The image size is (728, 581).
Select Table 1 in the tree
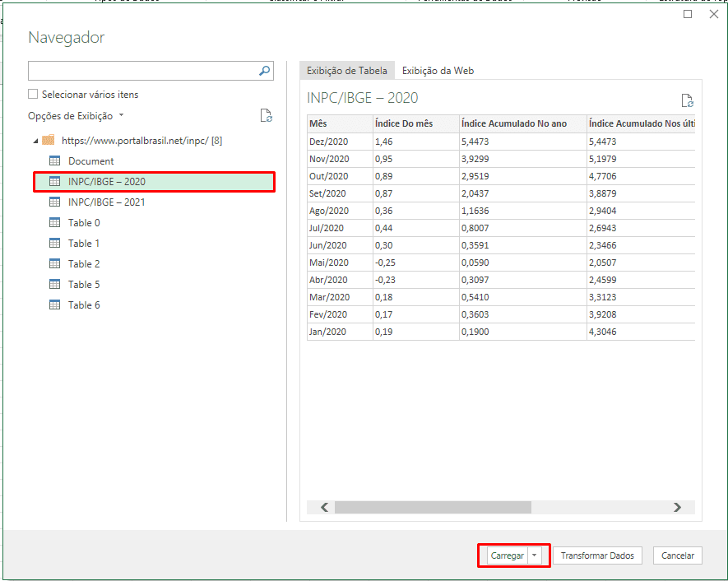pos(84,243)
